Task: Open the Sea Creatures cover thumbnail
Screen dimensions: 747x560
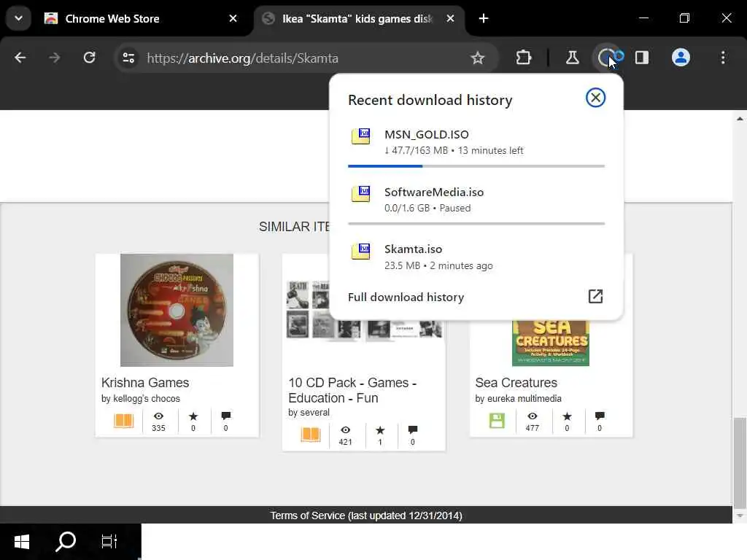Action: coord(551,343)
